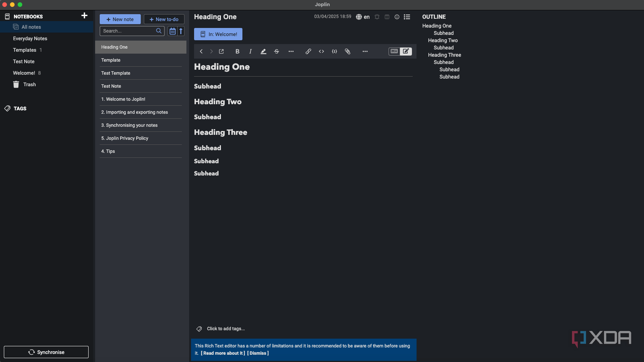Viewport: 644px width, 362px height.
Task: Jump to Heading Three in outline
Action: point(445,55)
